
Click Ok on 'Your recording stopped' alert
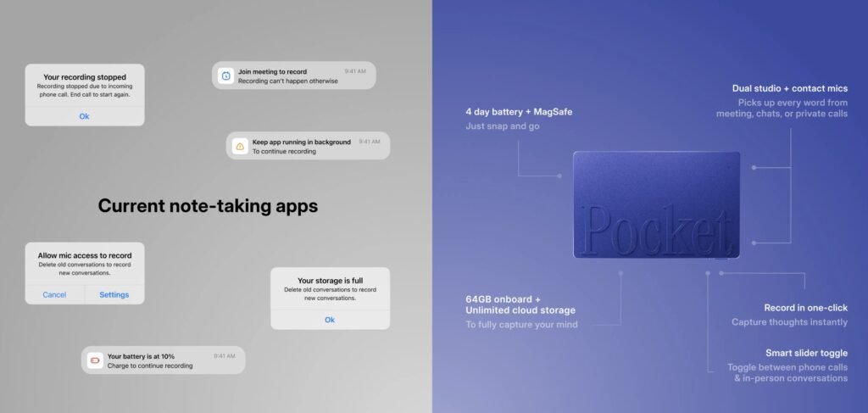(x=84, y=116)
